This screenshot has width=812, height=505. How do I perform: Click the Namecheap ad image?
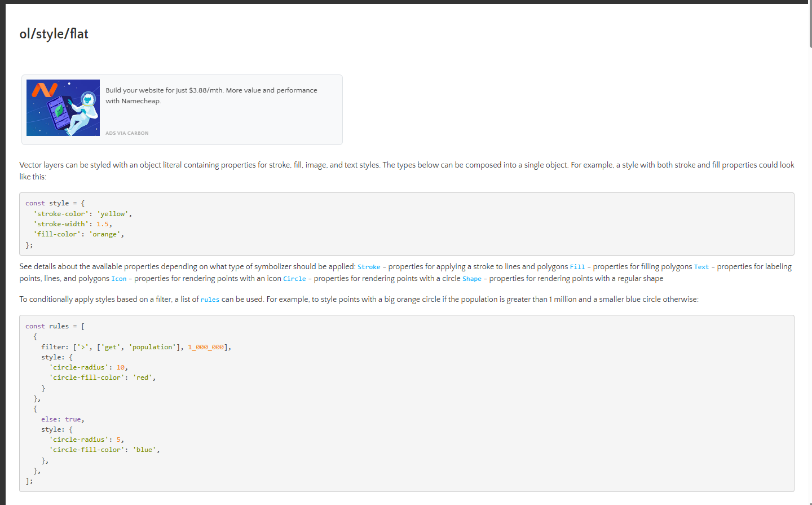pyautogui.click(x=63, y=108)
